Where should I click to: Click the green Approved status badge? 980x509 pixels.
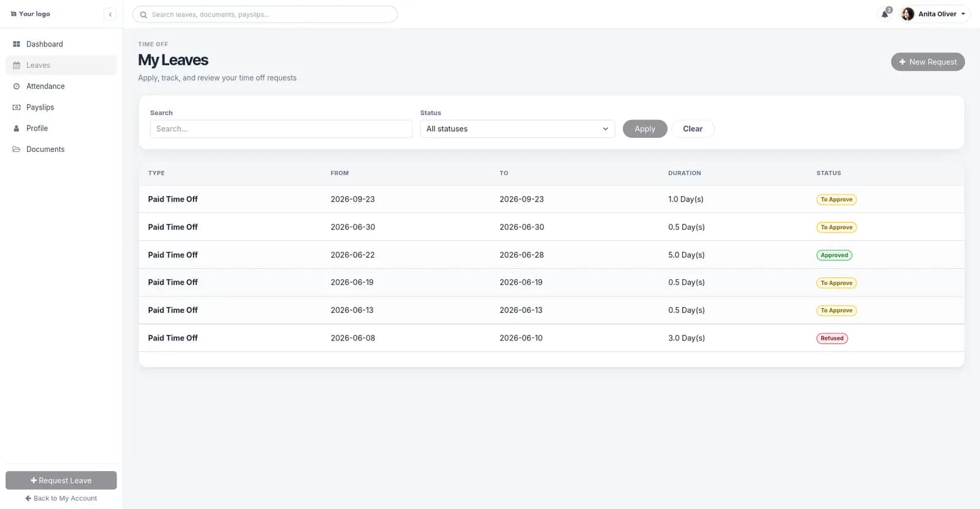[x=834, y=255]
